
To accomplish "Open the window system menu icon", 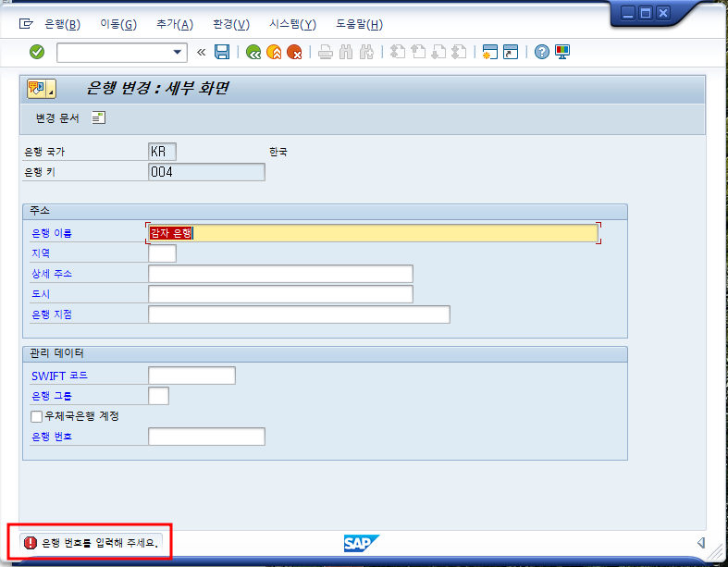I will tap(26, 24).
